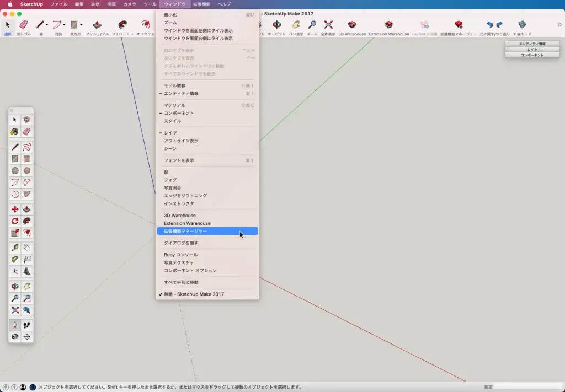This screenshot has width=565, height=392.
Task: Select the オフセット tool in top toolbar
Action: [145, 25]
